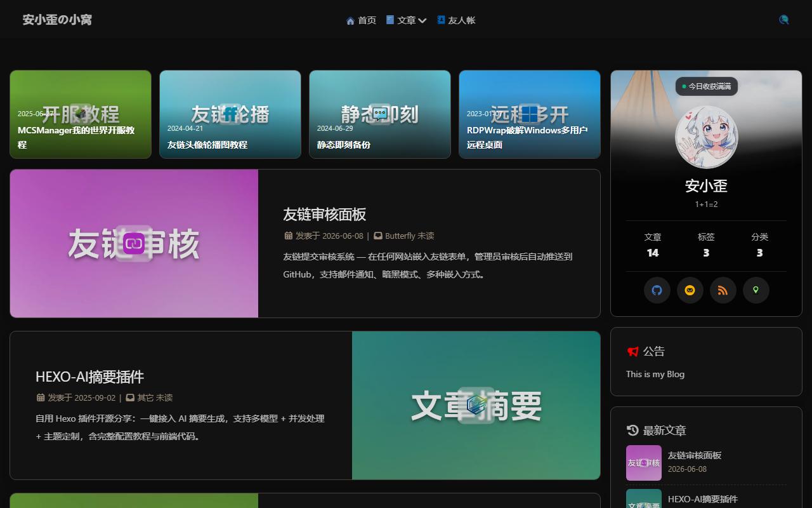Click the calendar icon beside 发表于 2026-06-08
Image resolution: width=812 pixels, height=508 pixels.
[x=288, y=236]
